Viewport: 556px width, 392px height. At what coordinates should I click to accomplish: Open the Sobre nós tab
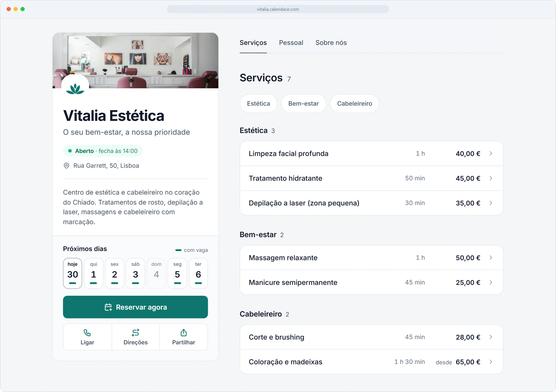[x=331, y=43]
